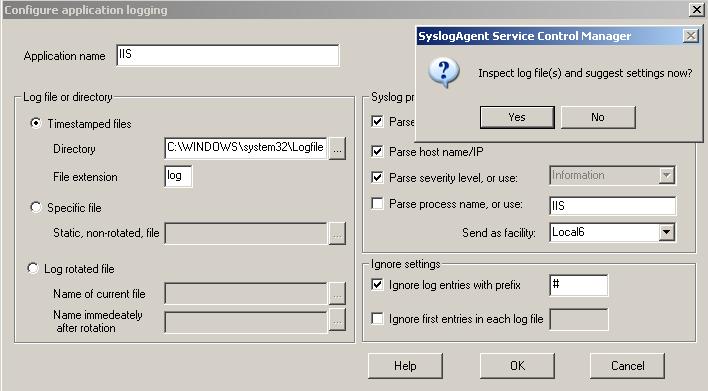Open the Information severity dropdown

pyautogui.click(x=666, y=175)
